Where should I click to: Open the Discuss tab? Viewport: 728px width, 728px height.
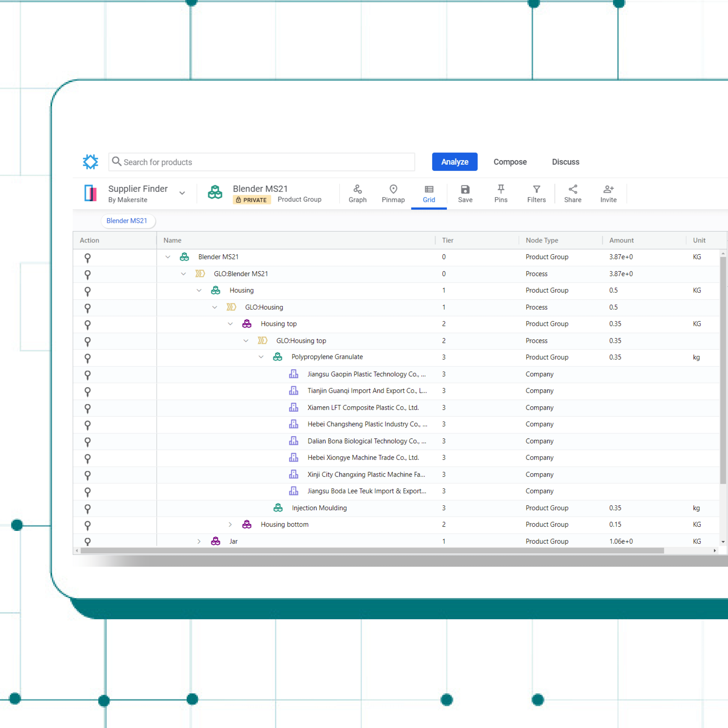pos(565,162)
